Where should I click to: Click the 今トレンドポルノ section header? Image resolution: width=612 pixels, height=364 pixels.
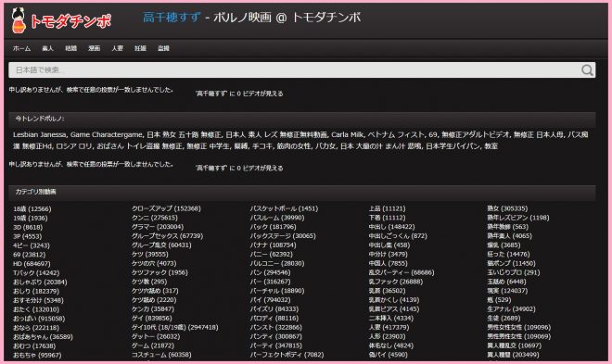pyautogui.click(x=301, y=119)
